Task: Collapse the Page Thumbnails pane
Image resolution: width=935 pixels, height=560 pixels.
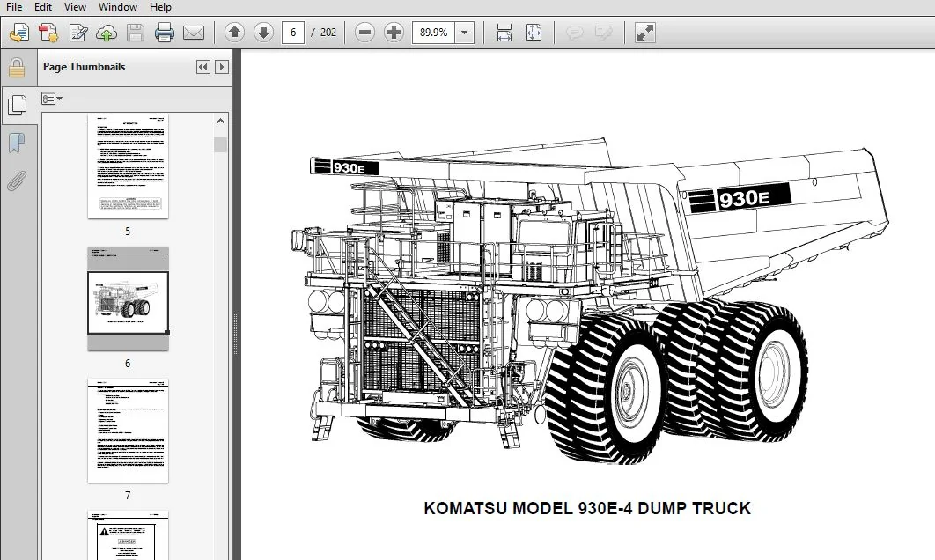Action: pyautogui.click(x=202, y=67)
